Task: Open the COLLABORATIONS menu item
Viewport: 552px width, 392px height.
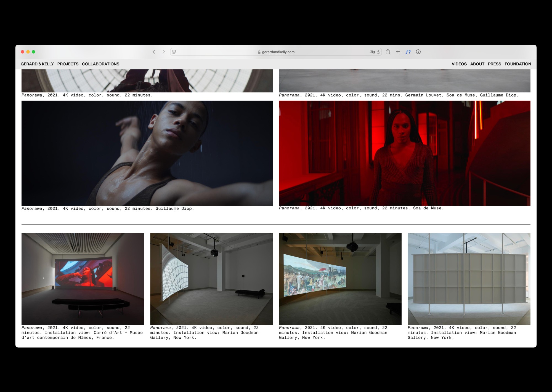Action: (x=100, y=64)
